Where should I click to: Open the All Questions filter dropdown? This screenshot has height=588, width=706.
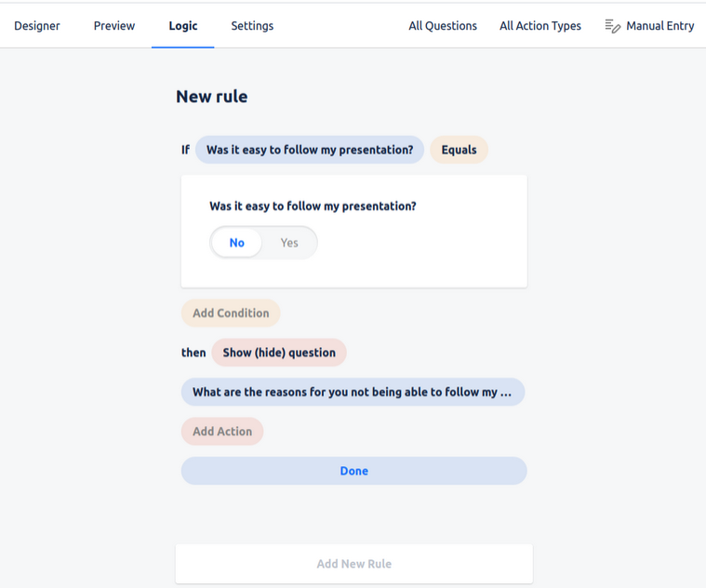click(x=443, y=26)
